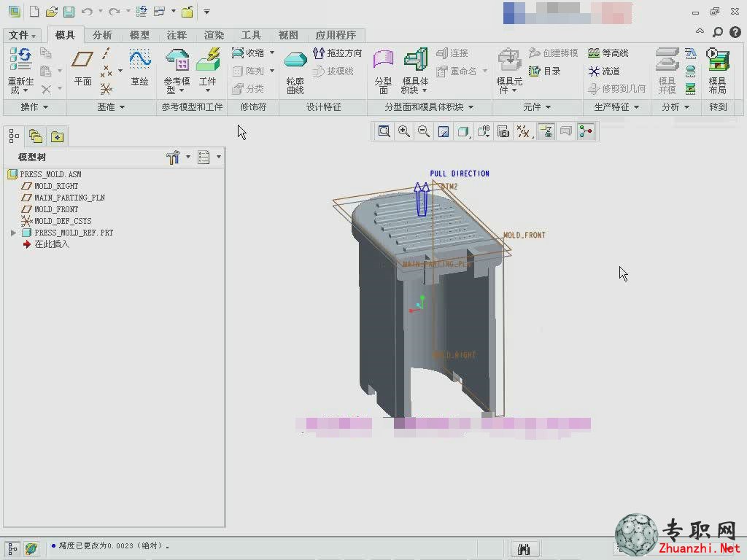The width and height of the screenshot is (747, 560).
Task: Toggle spin center icon in view toolbar
Action: click(586, 131)
